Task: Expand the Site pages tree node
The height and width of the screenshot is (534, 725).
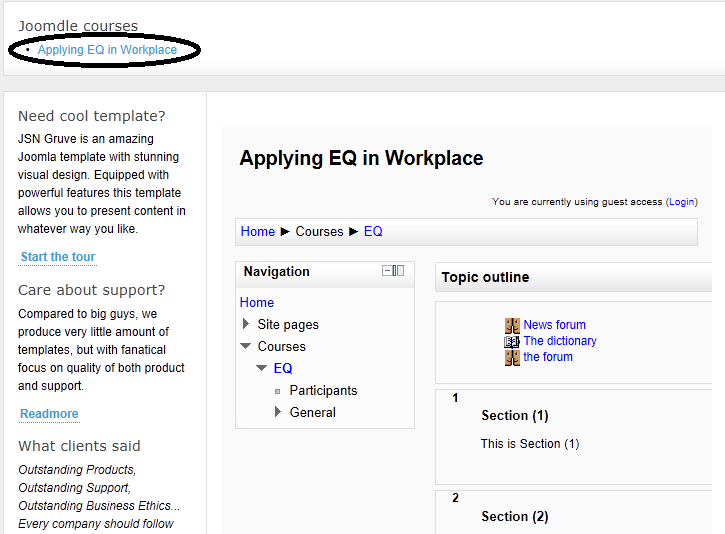Action: tap(247, 324)
